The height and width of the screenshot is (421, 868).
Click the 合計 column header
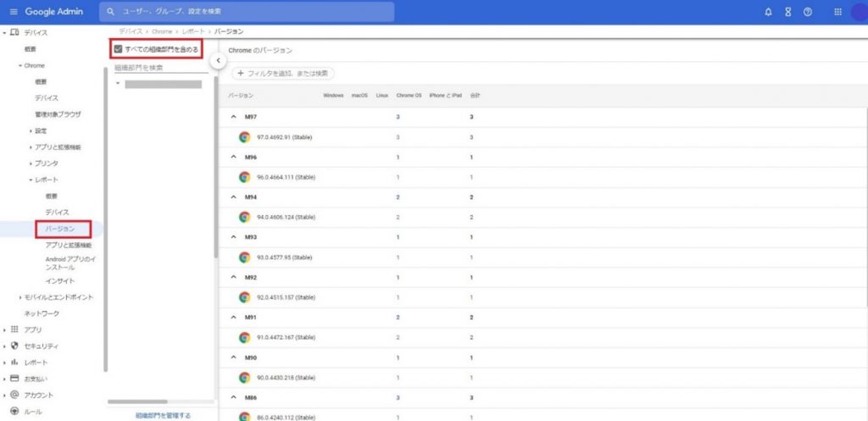point(475,96)
